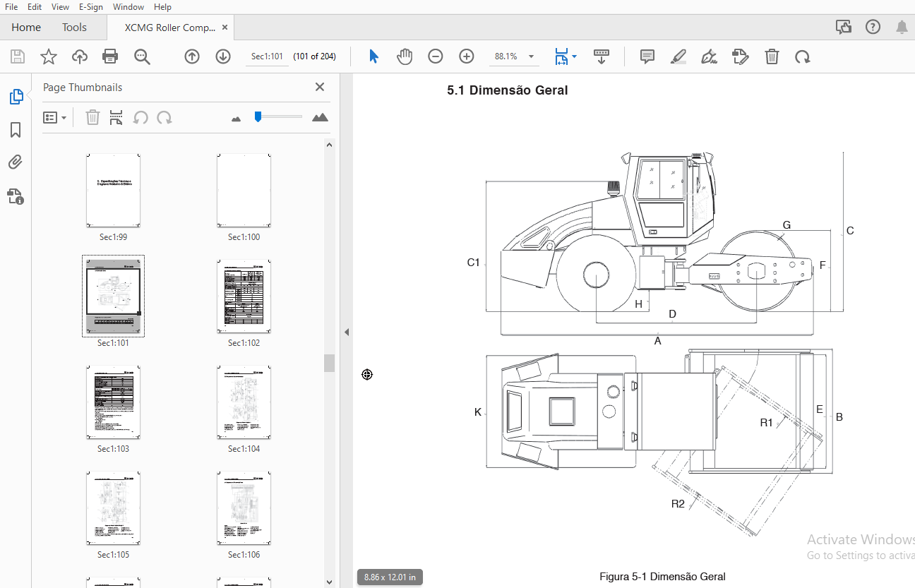Viewport: 915px width, 588px height.
Task: Click the Fit page width icon
Action: [x=562, y=56]
